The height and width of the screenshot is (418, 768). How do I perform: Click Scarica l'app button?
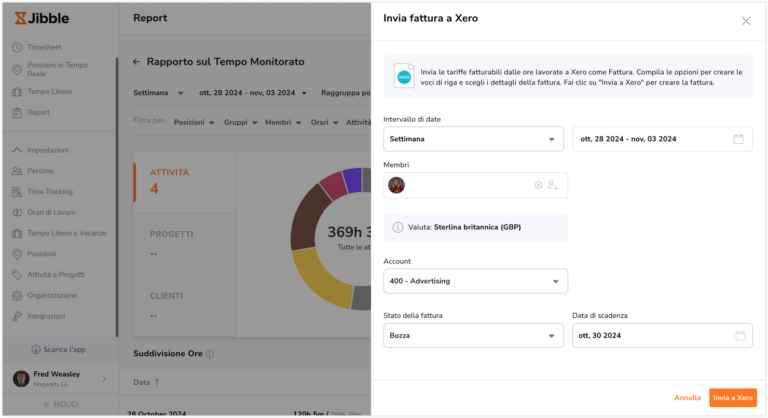59,349
